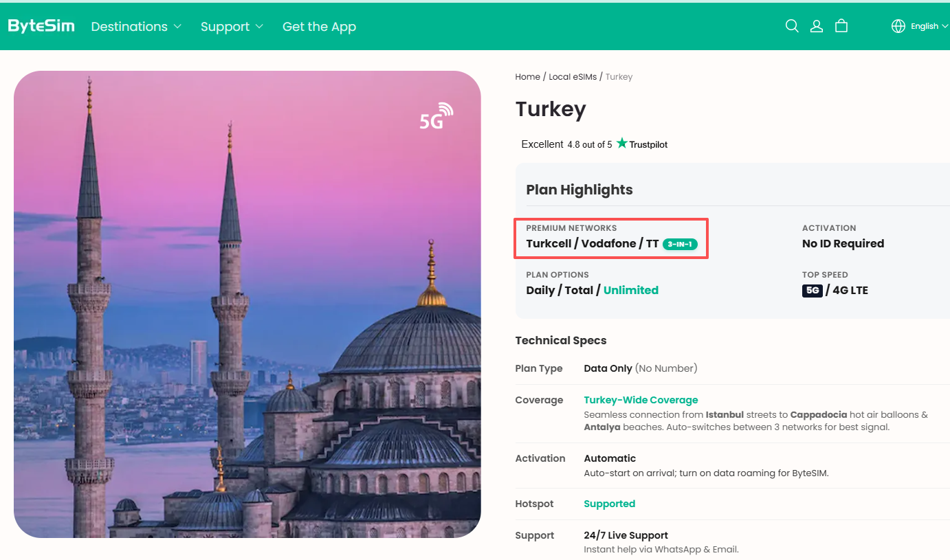Click the Turkey mosque product image
Viewport: 950px width, 560px height.
coord(247,304)
